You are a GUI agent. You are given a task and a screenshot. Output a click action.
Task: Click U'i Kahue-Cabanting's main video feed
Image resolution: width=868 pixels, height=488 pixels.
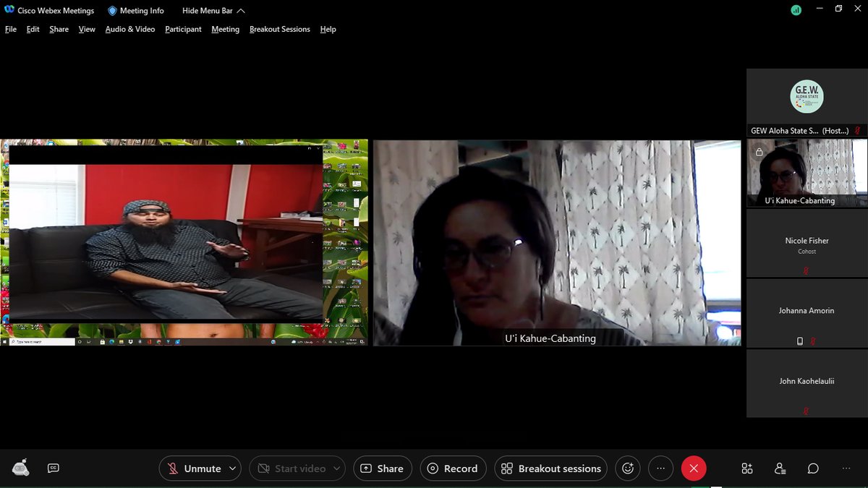click(557, 242)
